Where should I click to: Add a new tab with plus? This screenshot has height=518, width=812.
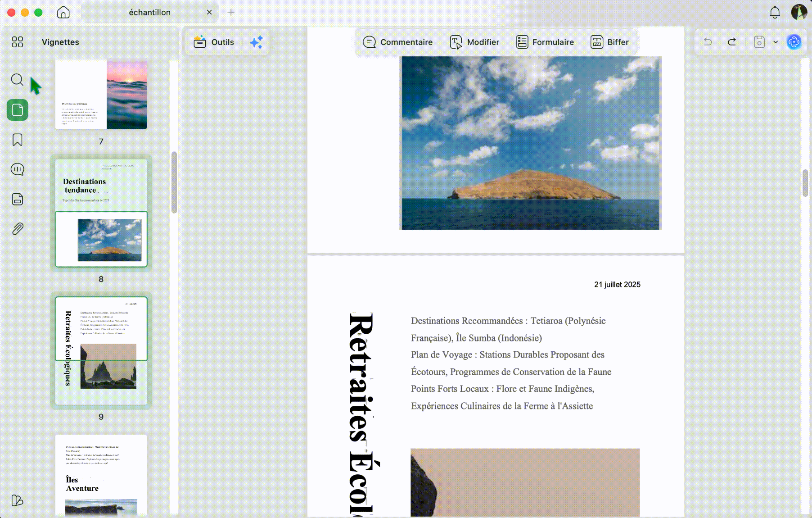pos(231,12)
